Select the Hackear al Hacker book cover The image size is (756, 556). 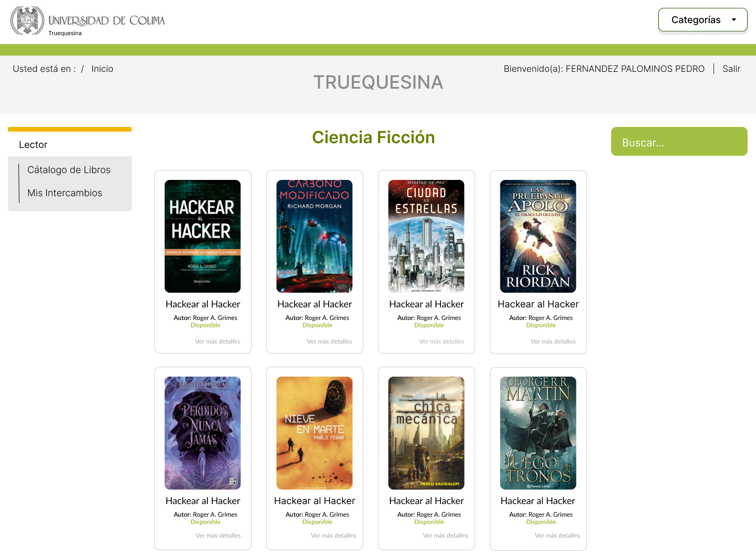(203, 236)
